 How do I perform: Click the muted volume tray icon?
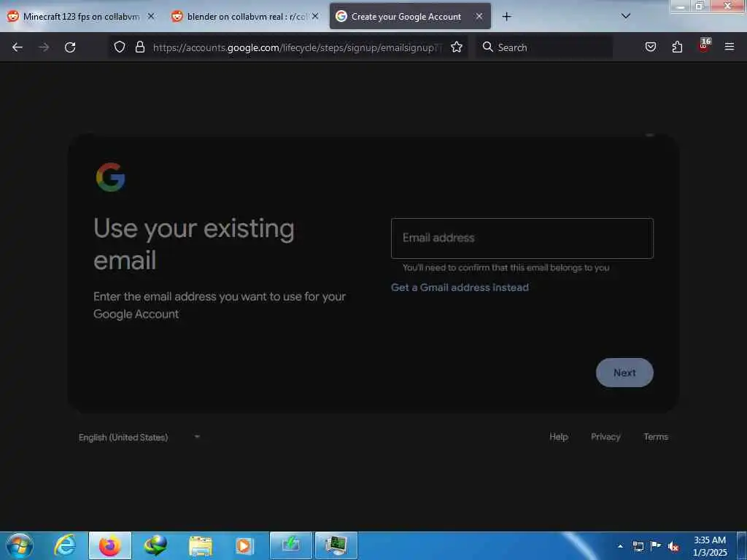coord(673,547)
